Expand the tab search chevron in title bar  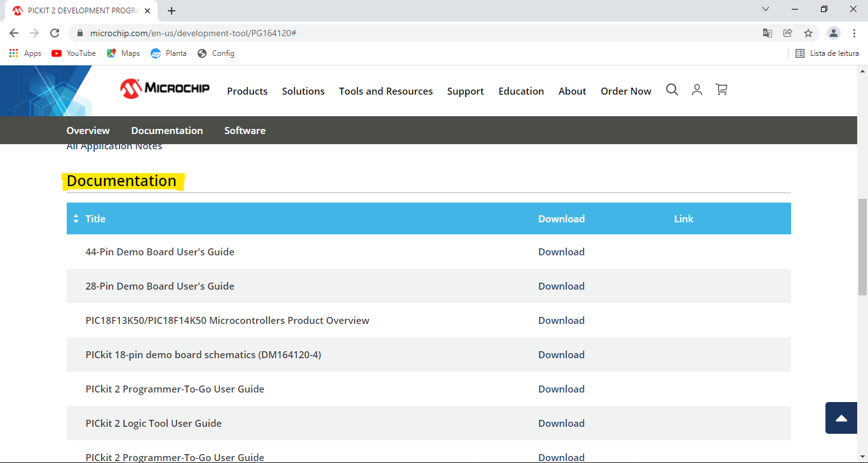coord(766,10)
